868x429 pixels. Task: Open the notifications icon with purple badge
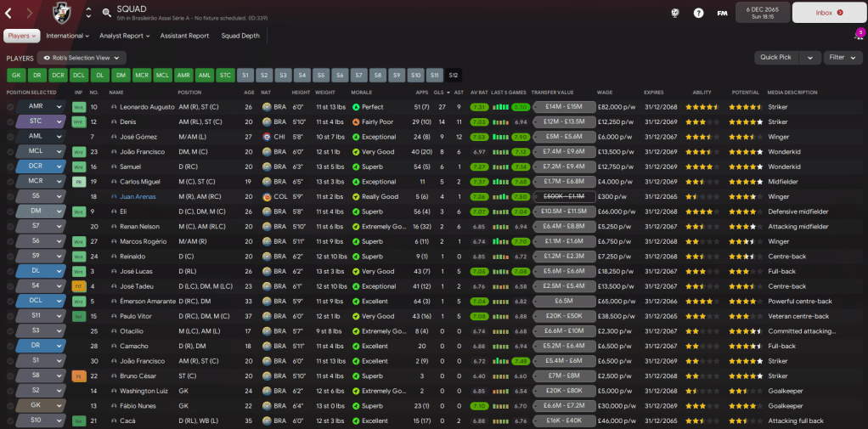pyautogui.click(x=858, y=36)
